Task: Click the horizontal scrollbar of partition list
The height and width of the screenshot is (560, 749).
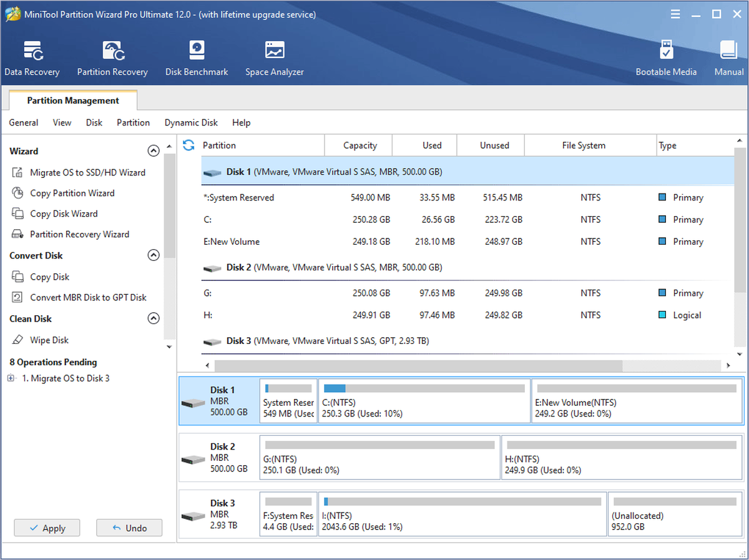Action: 418,365
